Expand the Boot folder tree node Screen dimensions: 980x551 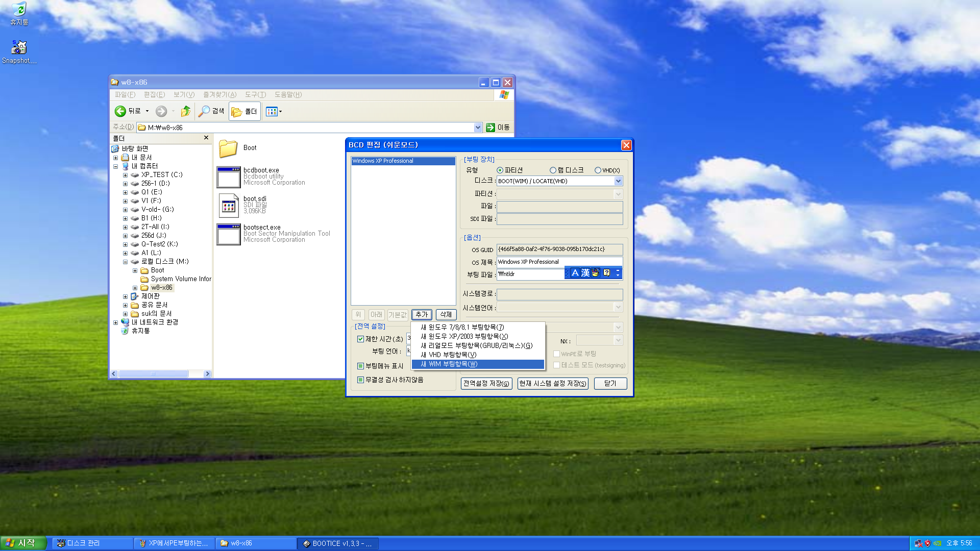point(135,271)
